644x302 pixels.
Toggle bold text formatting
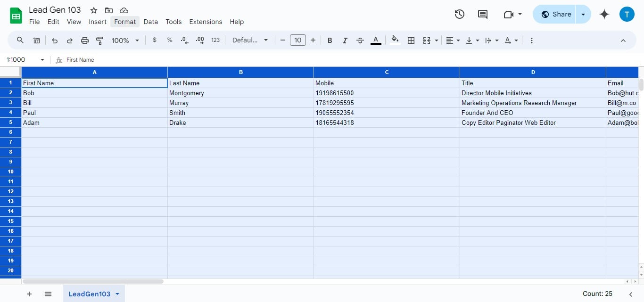330,41
